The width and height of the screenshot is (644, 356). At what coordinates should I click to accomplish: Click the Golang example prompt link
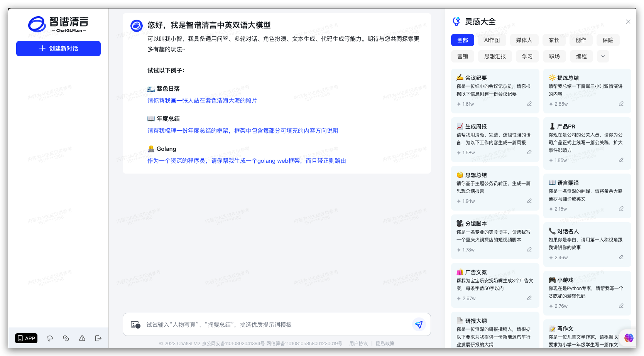pos(247,161)
